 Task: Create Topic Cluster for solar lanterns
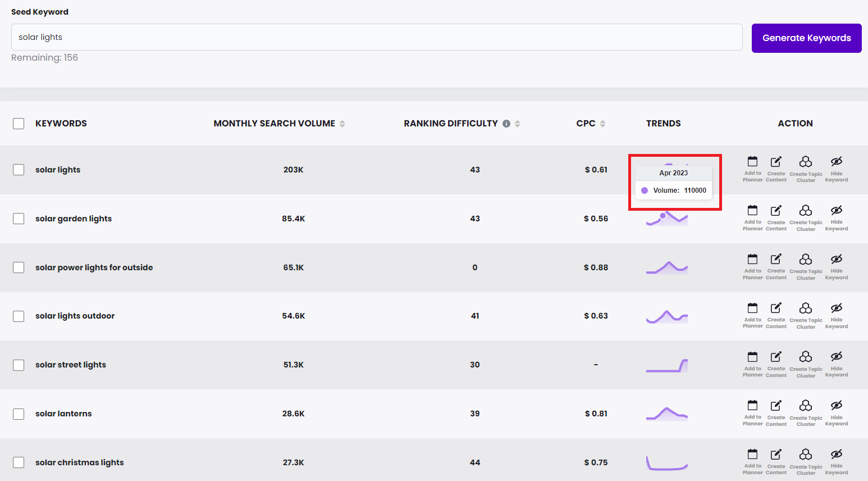(806, 412)
